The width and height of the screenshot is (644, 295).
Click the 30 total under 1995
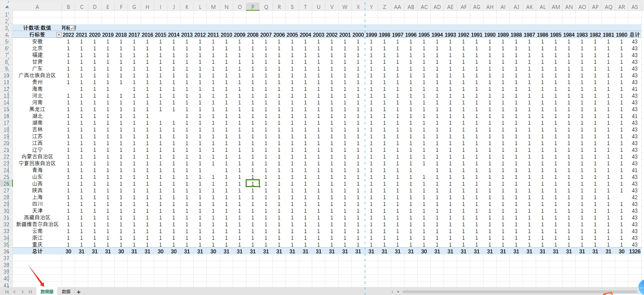[424, 251]
